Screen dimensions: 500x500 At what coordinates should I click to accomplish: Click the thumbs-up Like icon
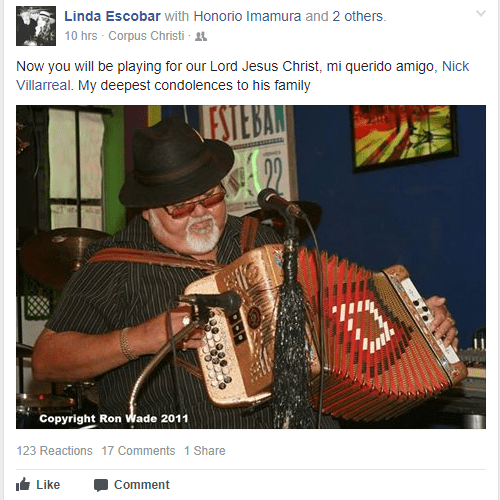click(23, 484)
